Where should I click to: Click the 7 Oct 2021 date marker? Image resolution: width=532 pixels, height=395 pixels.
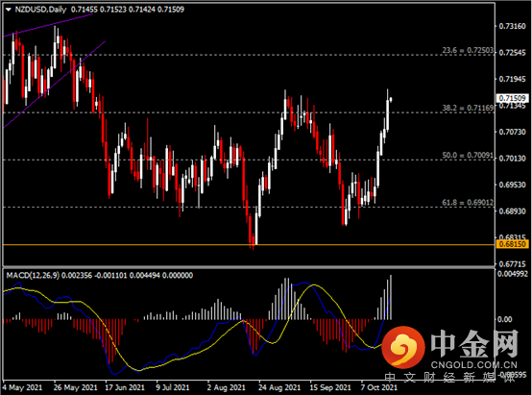click(378, 387)
